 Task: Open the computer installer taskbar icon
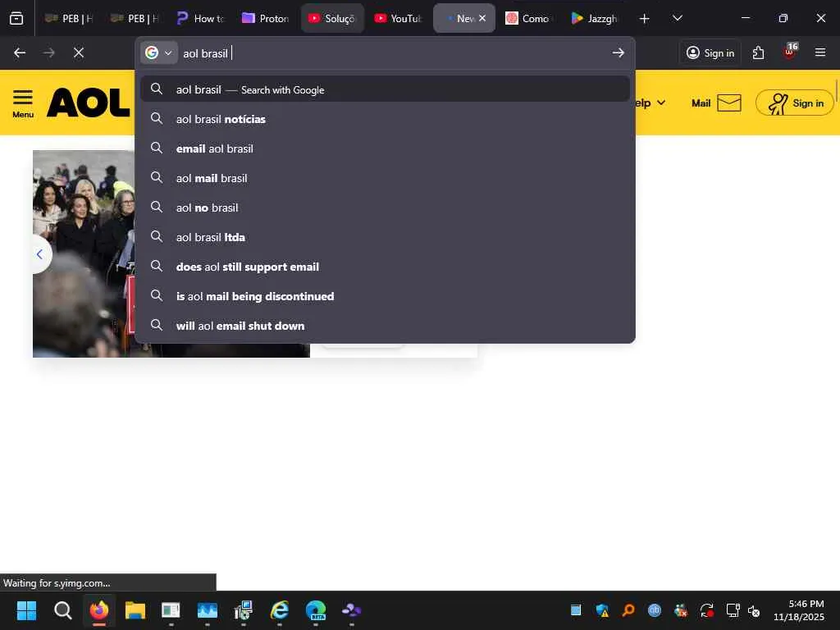[x=243, y=610]
